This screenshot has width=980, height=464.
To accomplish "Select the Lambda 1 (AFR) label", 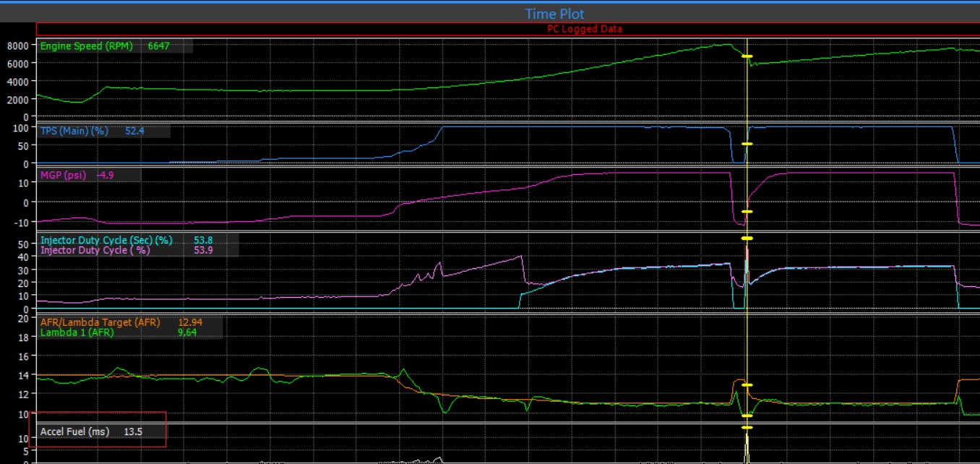I will coord(77,332).
